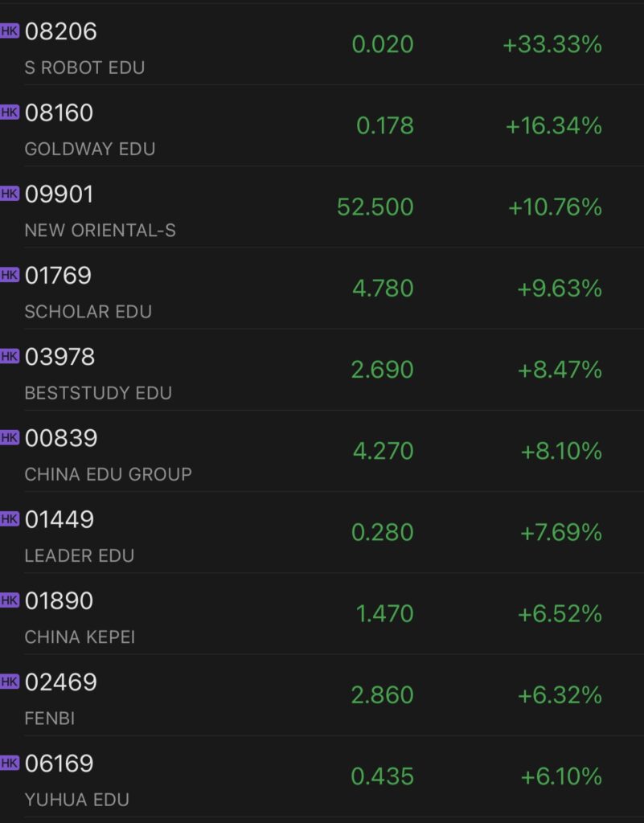Tap the HK badge beside 06169
The width and height of the screenshot is (644, 823).
pyautogui.click(x=9, y=763)
